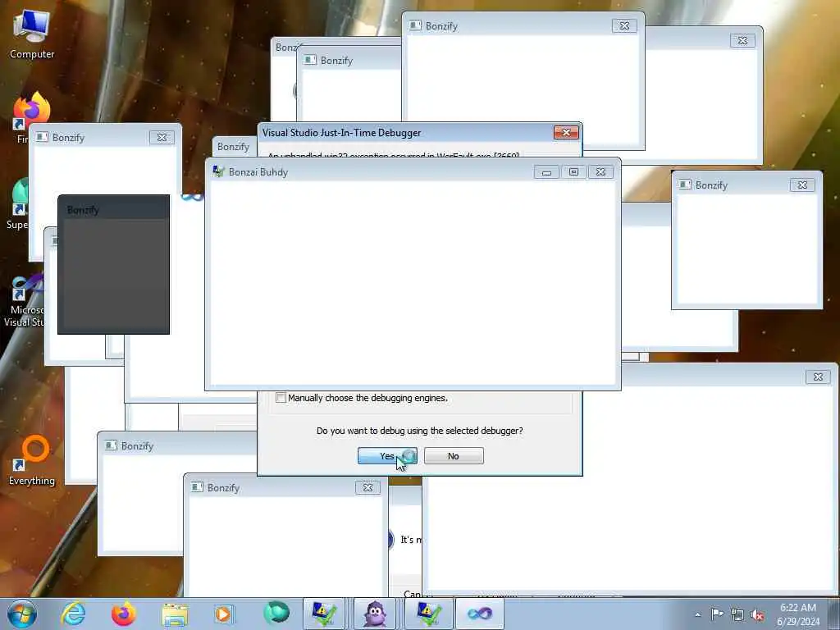Open the Windows Start menu orb
The image size is (840, 630).
click(x=22, y=614)
